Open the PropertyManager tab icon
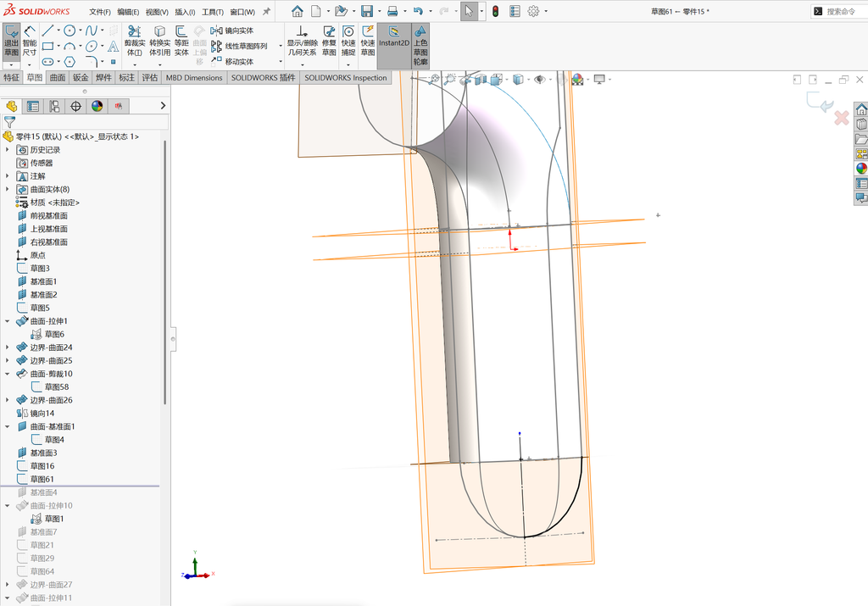Viewport: 868px width, 606px height. pos(33,106)
